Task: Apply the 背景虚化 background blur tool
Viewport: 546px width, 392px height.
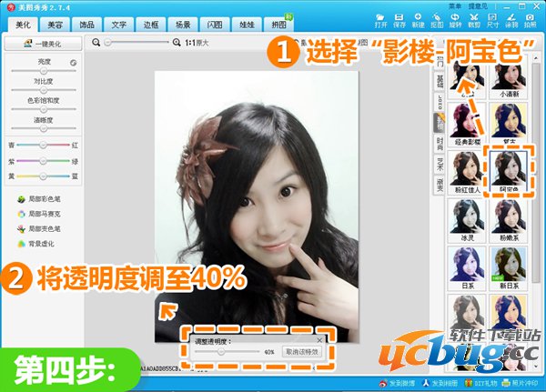Action: coord(36,243)
